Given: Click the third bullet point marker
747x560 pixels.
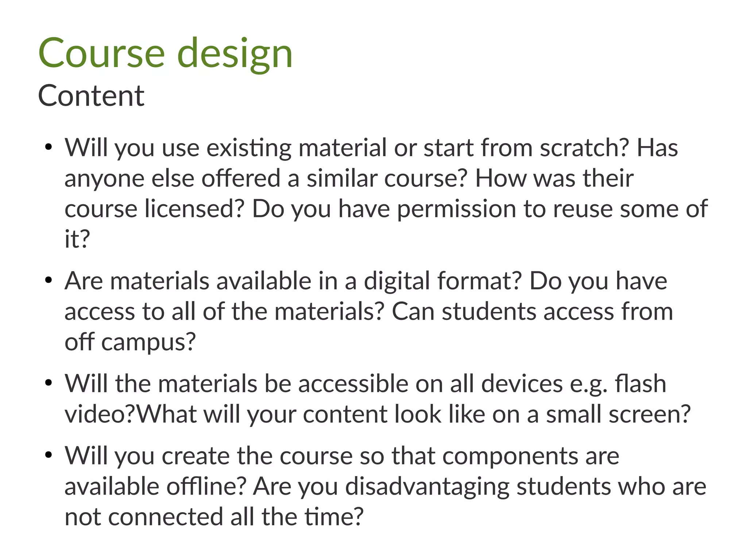Looking at the screenshot, I should click(x=48, y=383).
